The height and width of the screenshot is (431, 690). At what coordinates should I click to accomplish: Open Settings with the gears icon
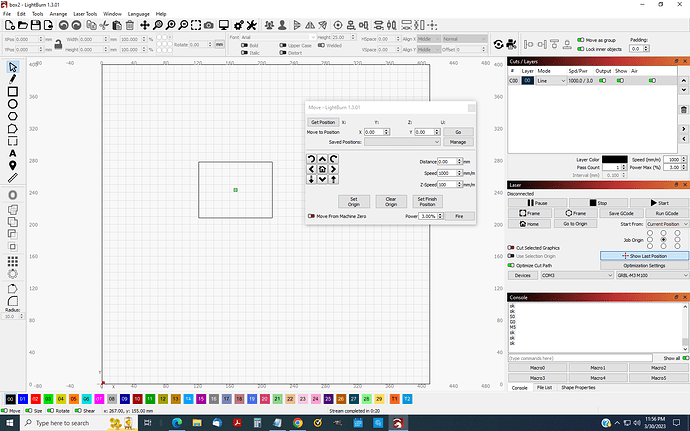point(239,25)
